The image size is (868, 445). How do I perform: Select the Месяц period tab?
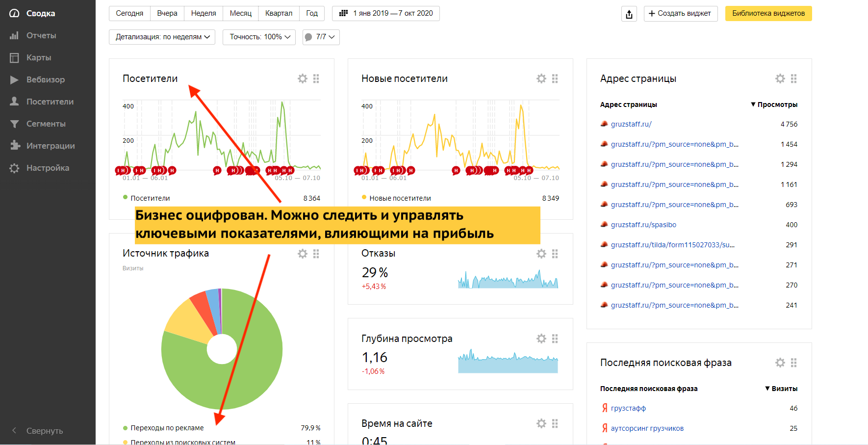pos(240,13)
